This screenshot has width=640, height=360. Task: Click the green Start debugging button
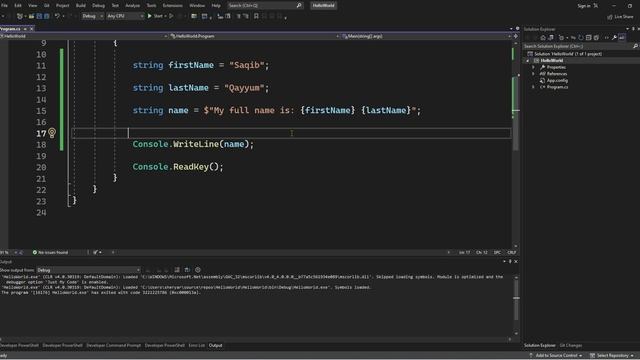(x=149, y=16)
